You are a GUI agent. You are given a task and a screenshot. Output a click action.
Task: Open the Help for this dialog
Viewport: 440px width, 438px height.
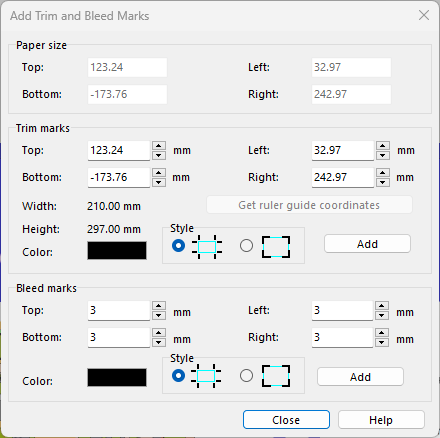381,420
